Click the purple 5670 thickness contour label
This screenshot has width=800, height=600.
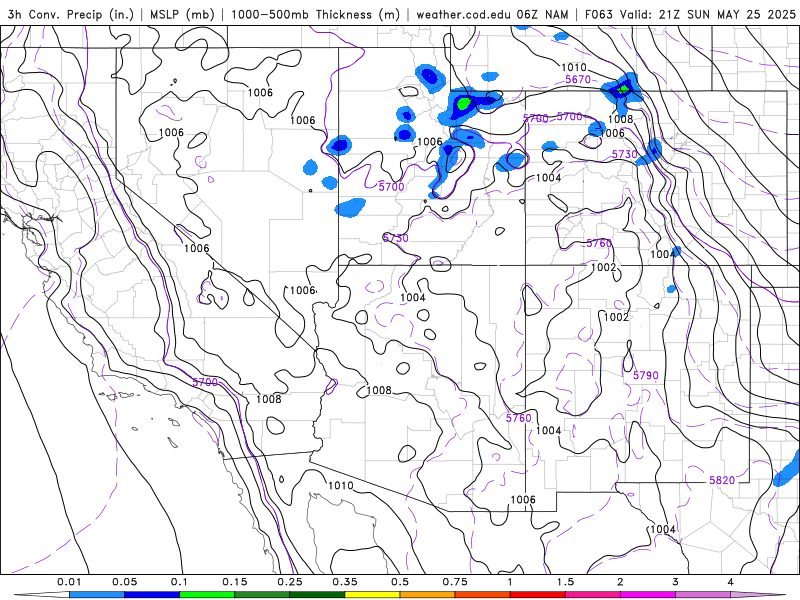578,80
